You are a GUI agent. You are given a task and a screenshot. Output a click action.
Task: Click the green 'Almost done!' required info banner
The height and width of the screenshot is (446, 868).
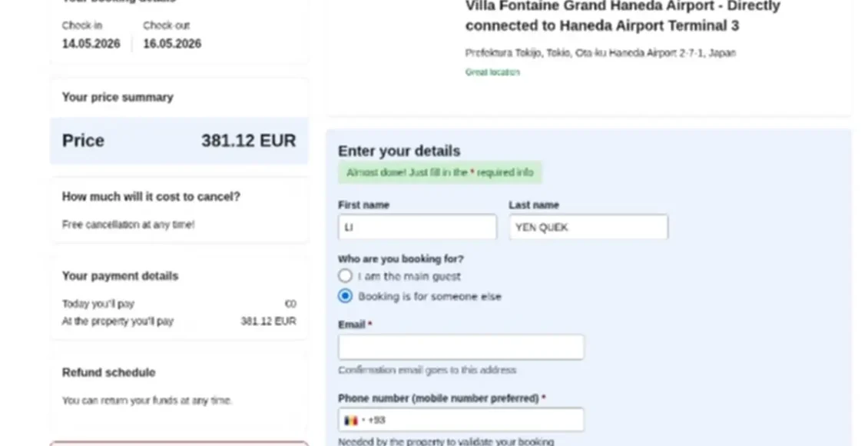pyautogui.click(x=440, y=172)
